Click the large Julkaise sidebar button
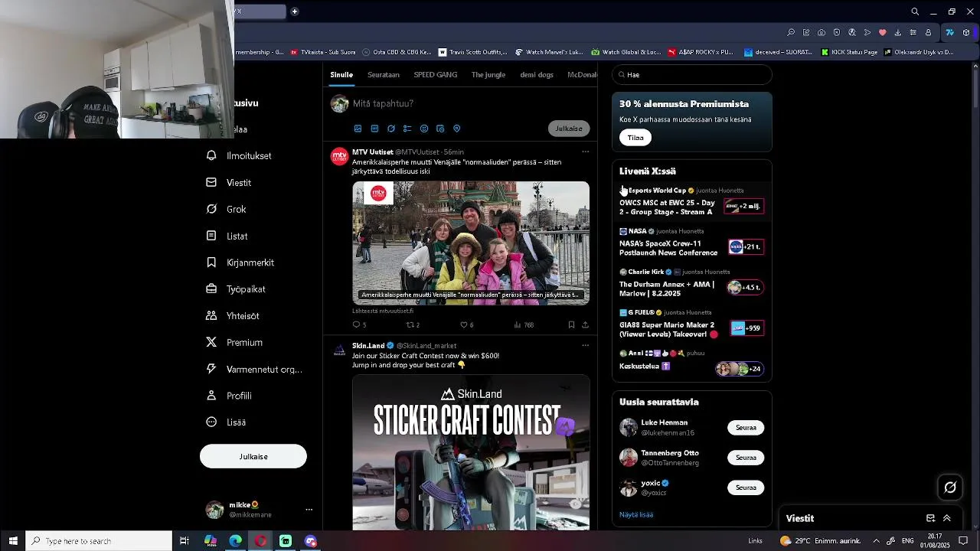Image resolution: width=980 pixels, height=551 pixels. point(253,457)
